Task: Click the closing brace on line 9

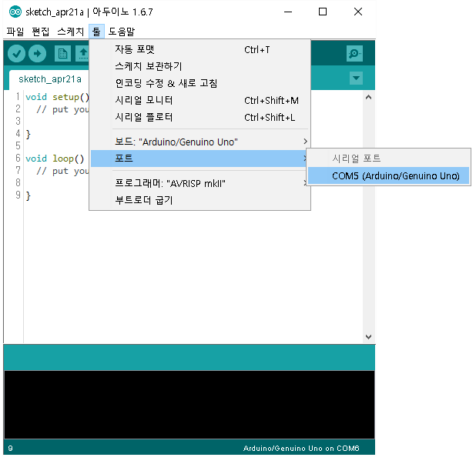Action: 28,195
